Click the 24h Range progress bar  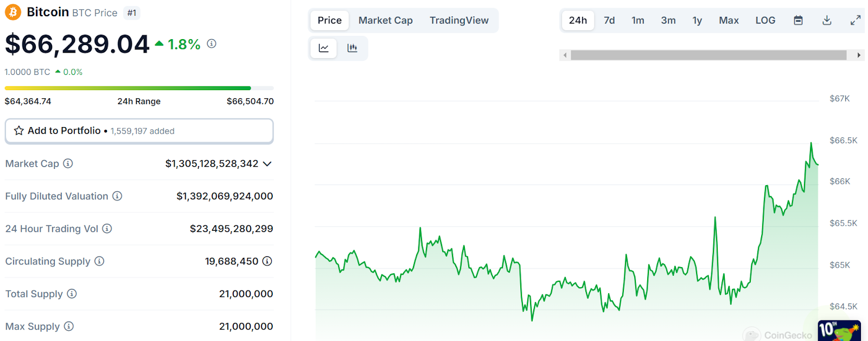(x=139, y=88)
